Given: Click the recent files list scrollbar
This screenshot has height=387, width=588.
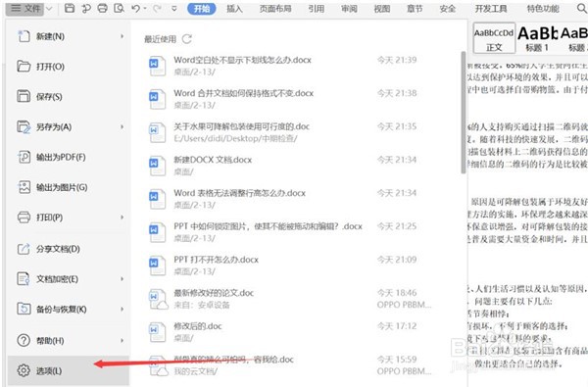Looking at the screenshot, I should pyautogui.click(x=464, y=113).
